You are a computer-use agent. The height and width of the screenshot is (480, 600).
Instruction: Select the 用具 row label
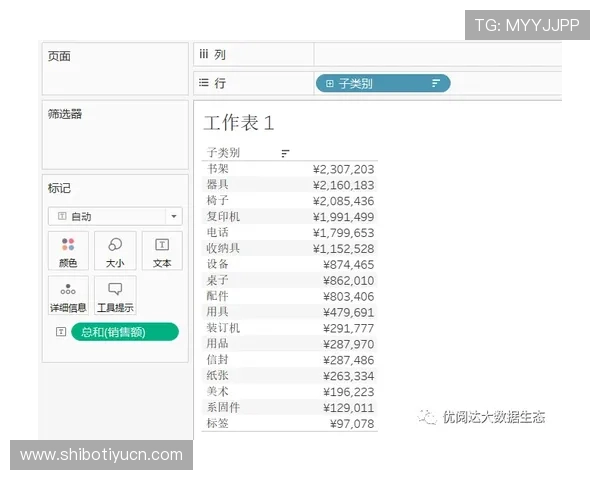[218, 312]
